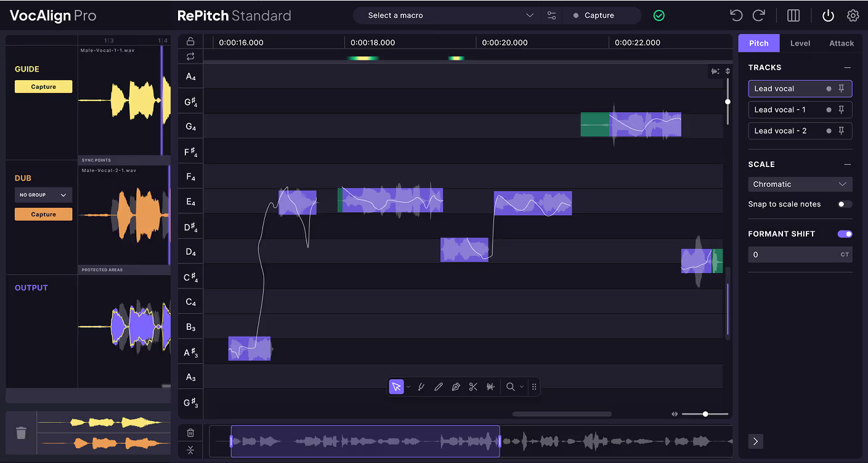Open the NO GROUP dropdown
The width and height of the screenshot is (868, 463).
tap(43, 195)
